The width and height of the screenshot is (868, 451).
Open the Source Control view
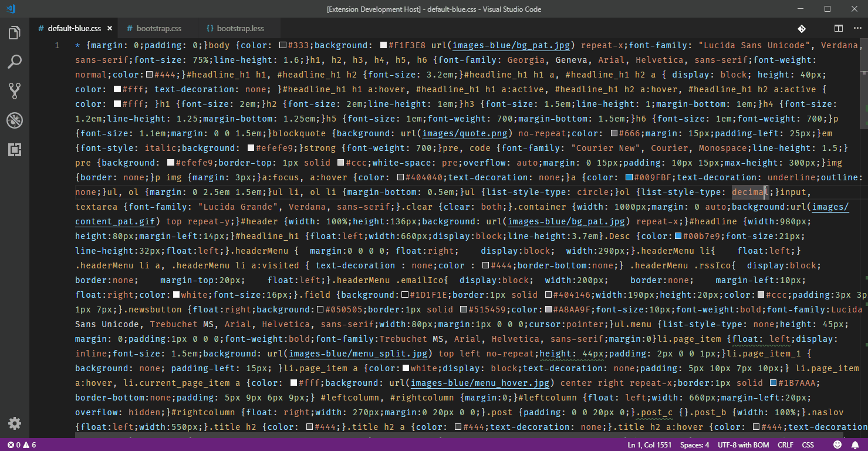[15, 91]
